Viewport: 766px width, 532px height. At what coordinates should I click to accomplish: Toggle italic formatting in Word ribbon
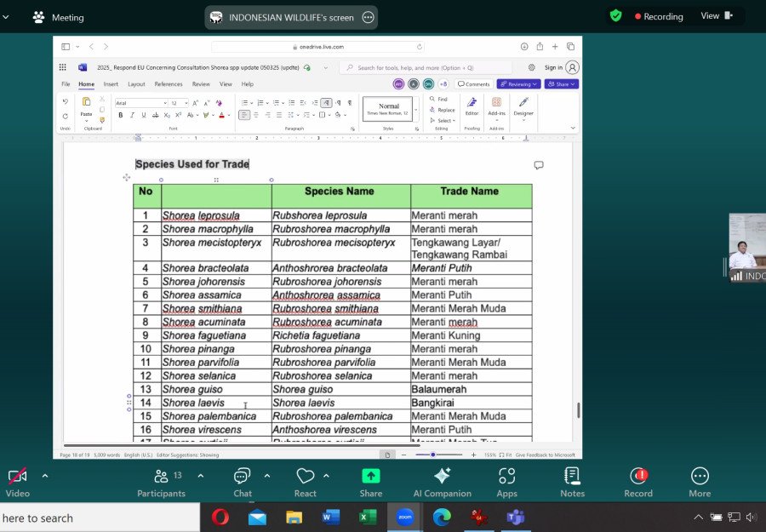pyautogui.click(x=132, y=115)
